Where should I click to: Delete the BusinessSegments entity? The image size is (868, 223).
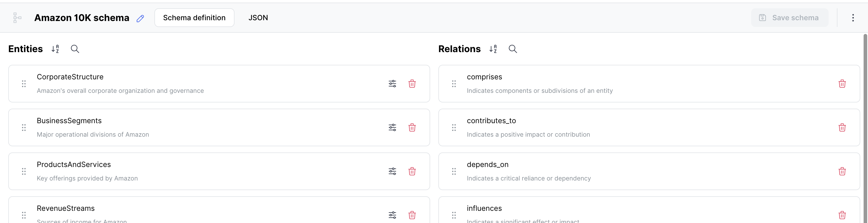point(412,128)
